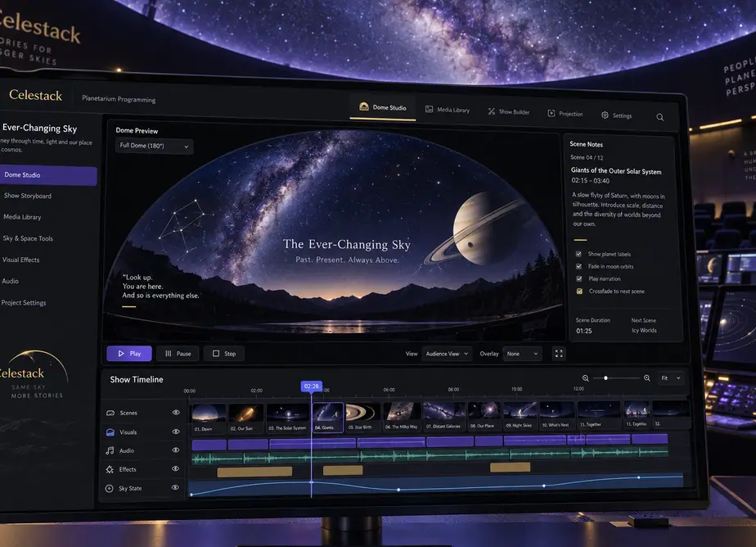Click the Visuals track icon in the timeline
The height and width of the screenshot is (547, 756).
click(110, 432)
